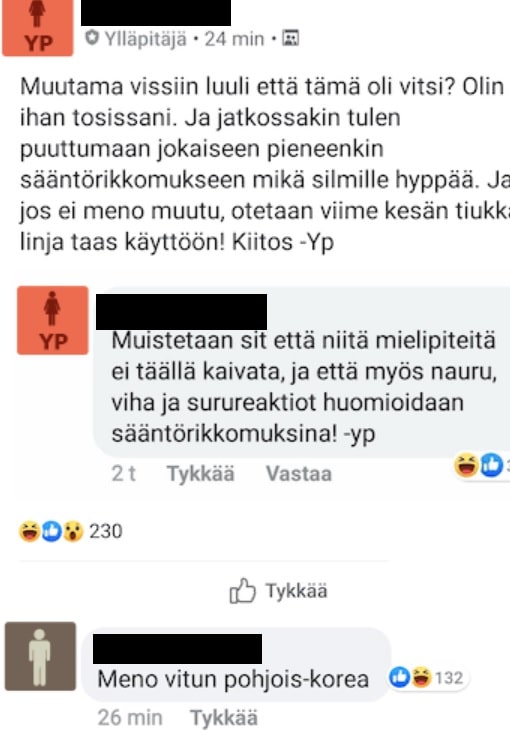Open the post's wow reaction emoji
Image resolution: width=510 pixels, height=730 pixels.
[x=73, y=531]
